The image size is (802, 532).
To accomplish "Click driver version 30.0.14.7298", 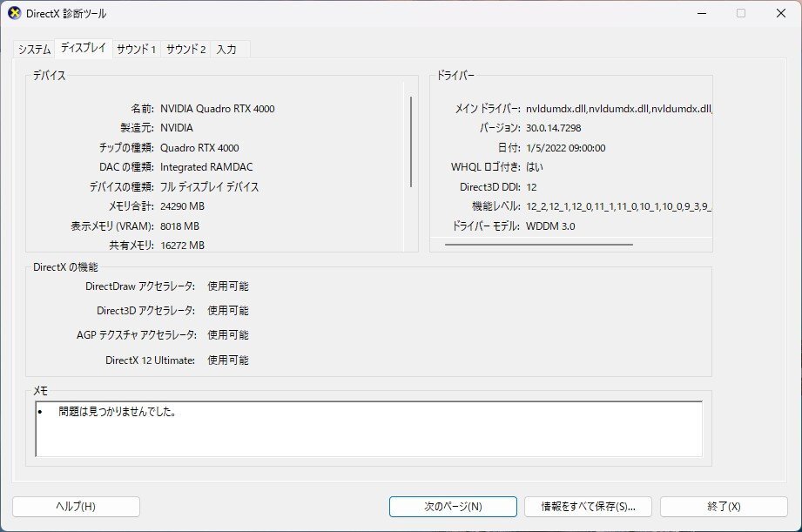I will 554,128.
